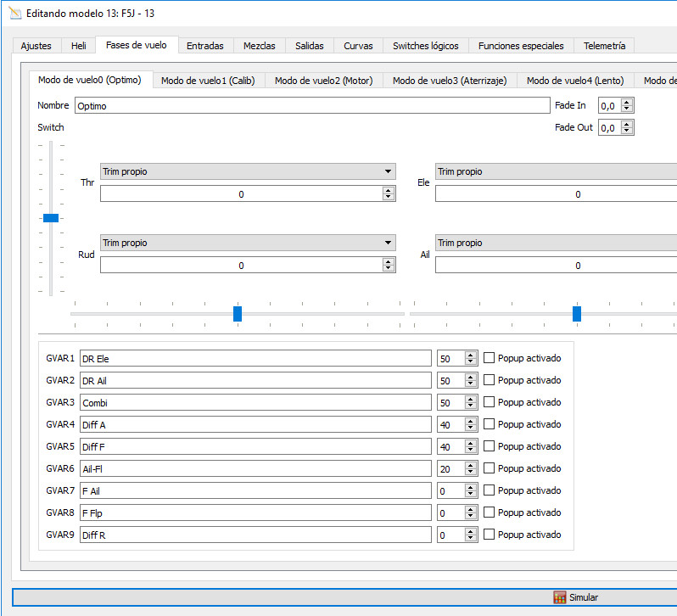677x616 pixels.
Task: Click the GVAR6 Ail-Fl value stepper
Action: 471,468
